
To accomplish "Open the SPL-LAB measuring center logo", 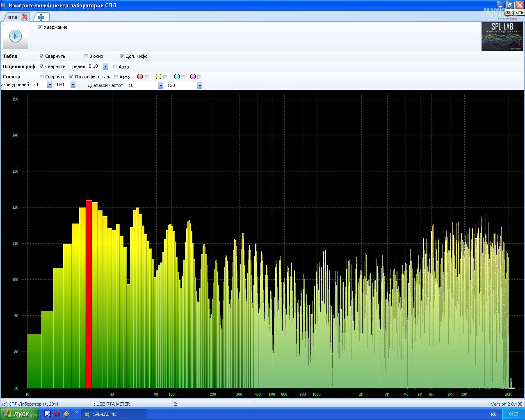I will [502, 37].
